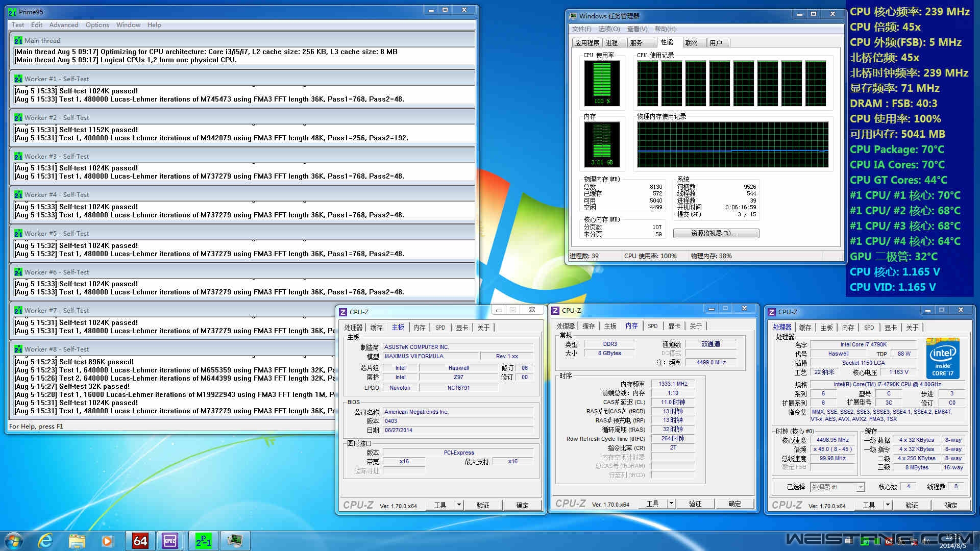Click physical memory usage history graph
The width and height of the screenshot is (980, 551).
[733, 144]
